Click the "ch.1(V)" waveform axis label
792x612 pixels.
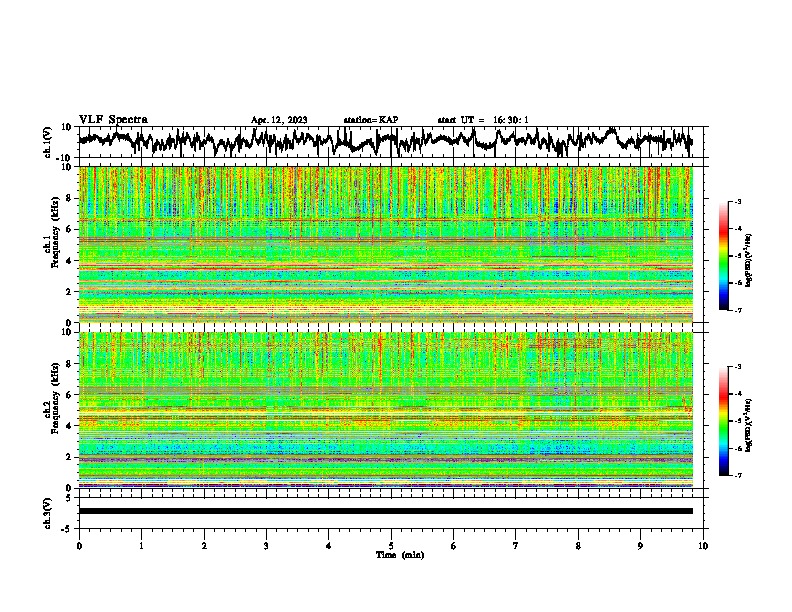coord(48,142)
